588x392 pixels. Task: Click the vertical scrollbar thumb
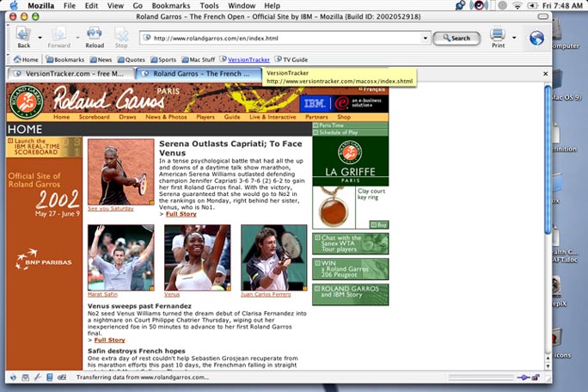548,159
